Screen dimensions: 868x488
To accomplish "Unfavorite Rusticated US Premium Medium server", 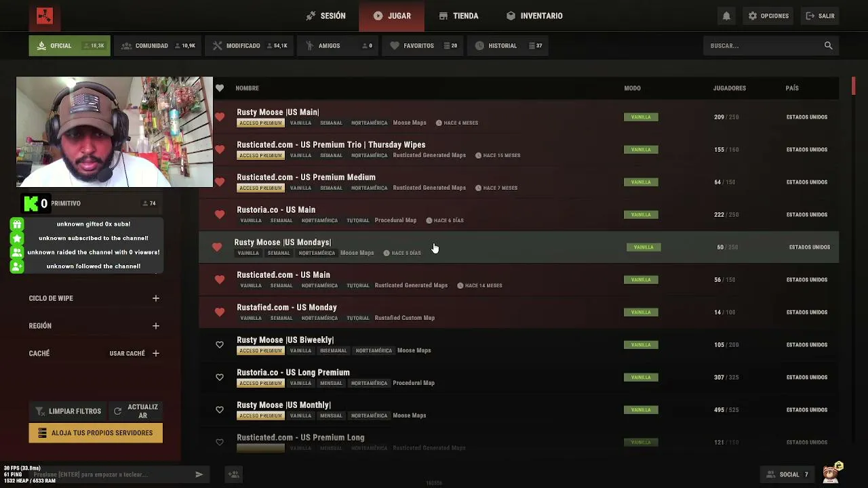I will click(x=220, y=182).
